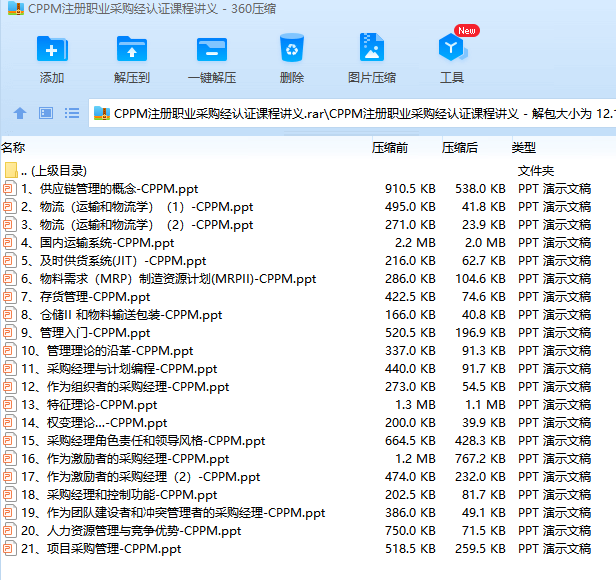The image size is (616, 580).
Task: Select file 21、项目采购管理-CPPM.ppt
Action: pos(100,549)
